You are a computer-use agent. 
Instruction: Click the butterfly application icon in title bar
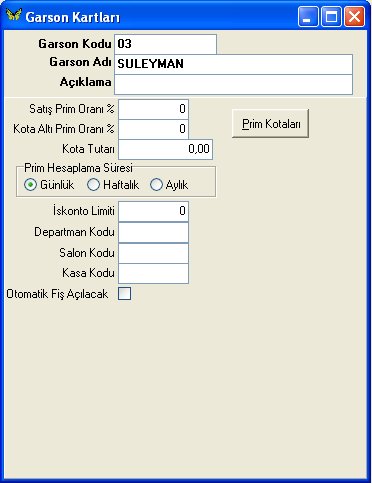[14, 15]
